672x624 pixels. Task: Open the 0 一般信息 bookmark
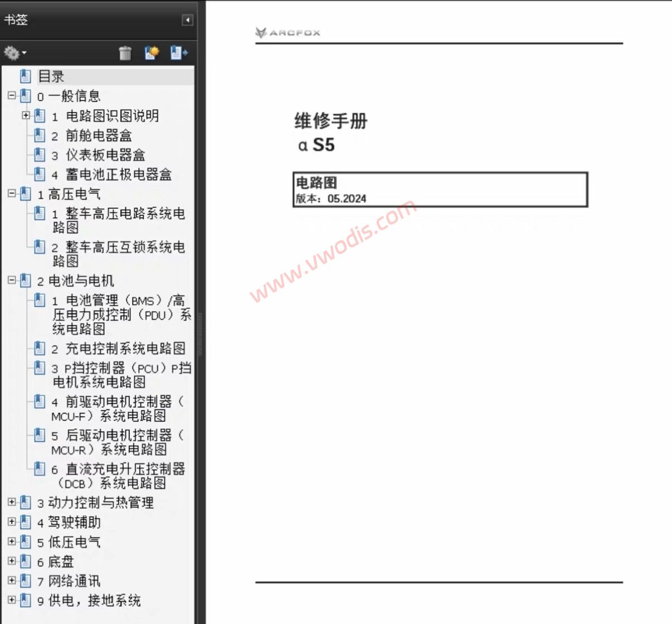coord(69,96)
